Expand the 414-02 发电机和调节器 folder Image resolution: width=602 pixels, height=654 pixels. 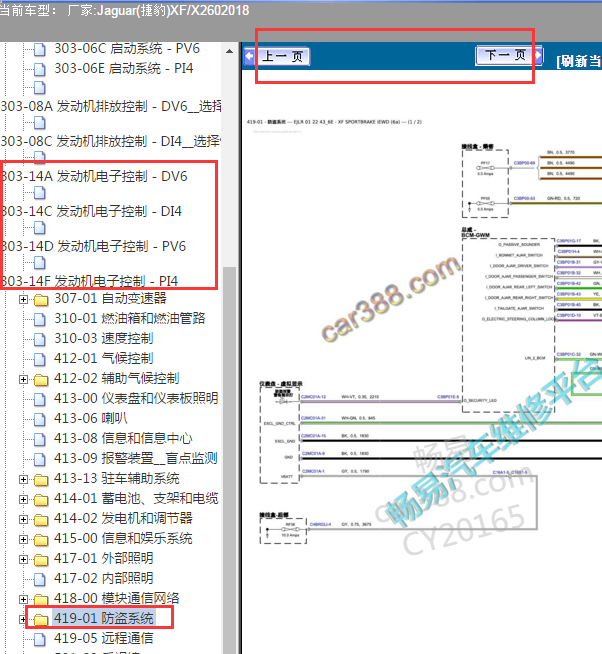[x=23, y=520]
